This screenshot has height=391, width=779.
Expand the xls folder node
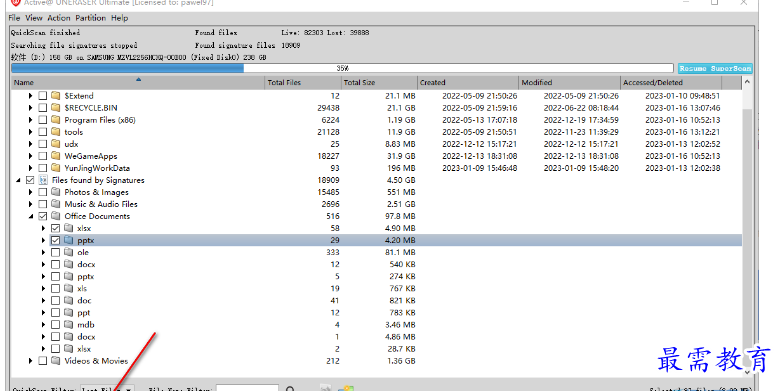click(43, 288)
